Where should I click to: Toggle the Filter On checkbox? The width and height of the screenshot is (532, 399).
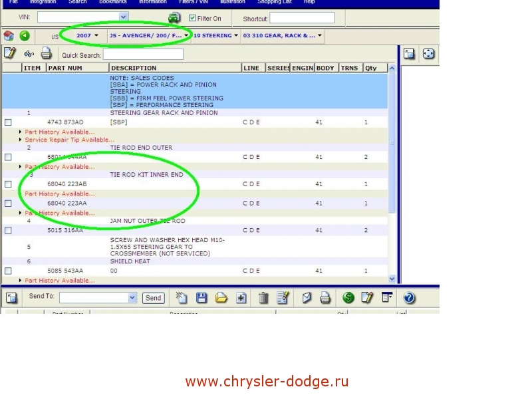(193, 19)
